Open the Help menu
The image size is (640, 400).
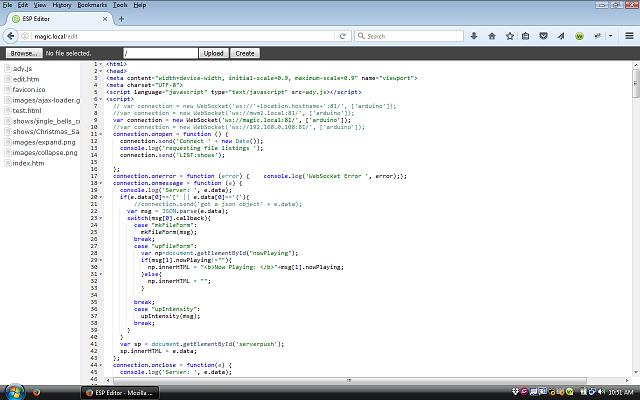pos(140,5)
